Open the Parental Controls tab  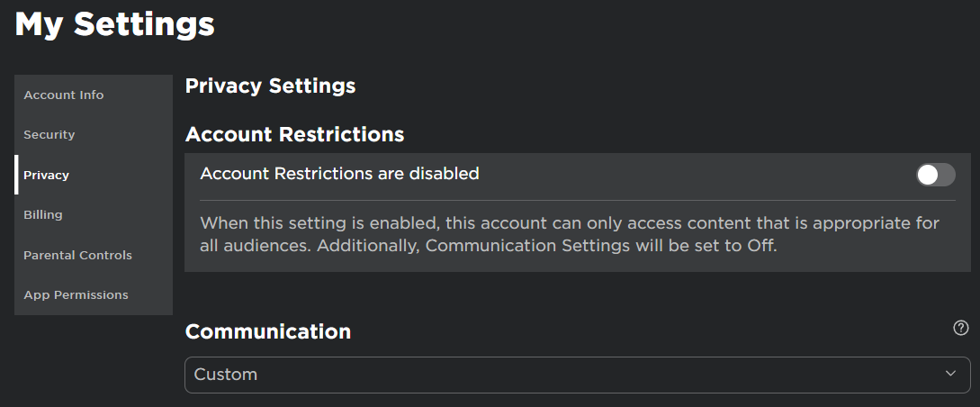pyautogui.click(x=77, y=255)
